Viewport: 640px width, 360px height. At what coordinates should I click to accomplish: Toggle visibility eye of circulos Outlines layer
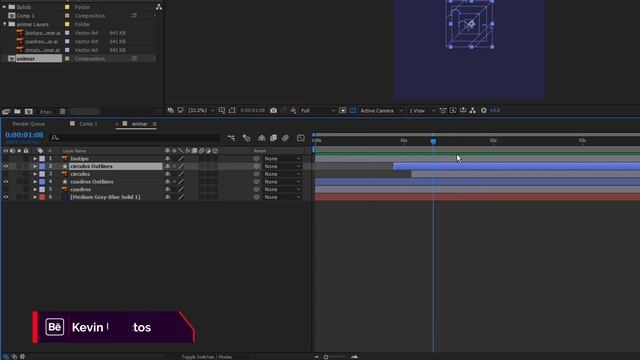coord(6,166)
